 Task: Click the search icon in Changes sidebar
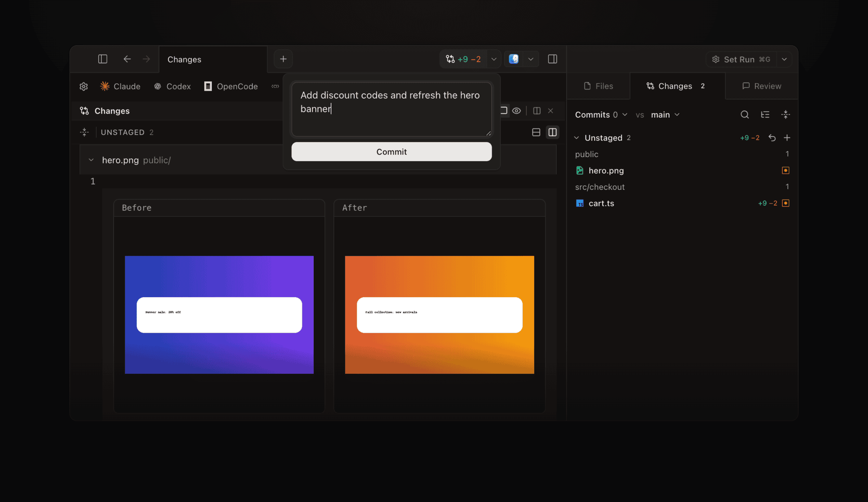pos(745,115)
